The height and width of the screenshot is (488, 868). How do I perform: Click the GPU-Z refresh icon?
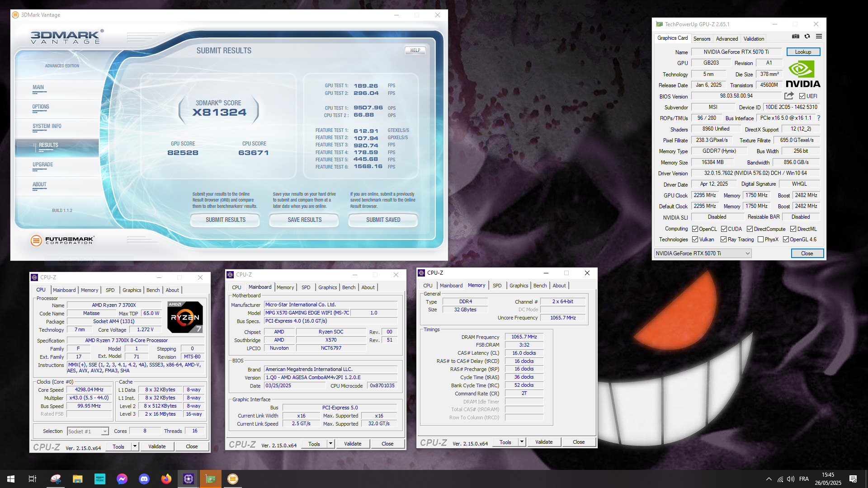(807, 36)
